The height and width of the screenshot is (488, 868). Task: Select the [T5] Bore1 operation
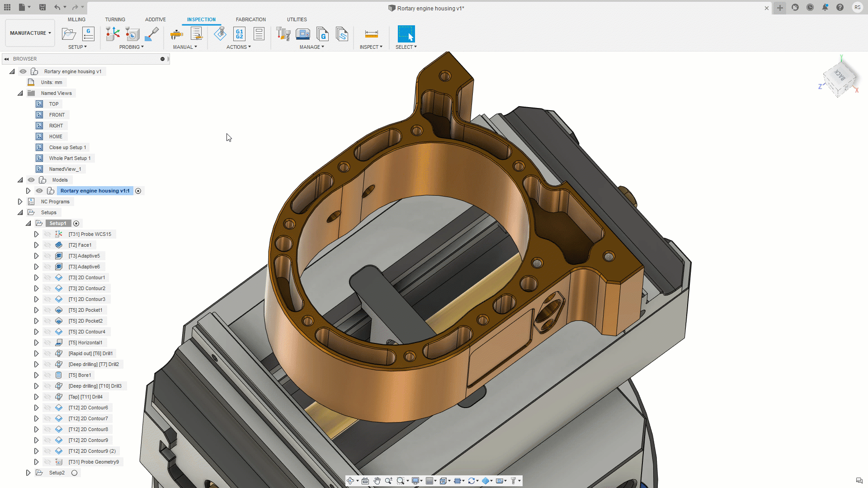(80, 375)
